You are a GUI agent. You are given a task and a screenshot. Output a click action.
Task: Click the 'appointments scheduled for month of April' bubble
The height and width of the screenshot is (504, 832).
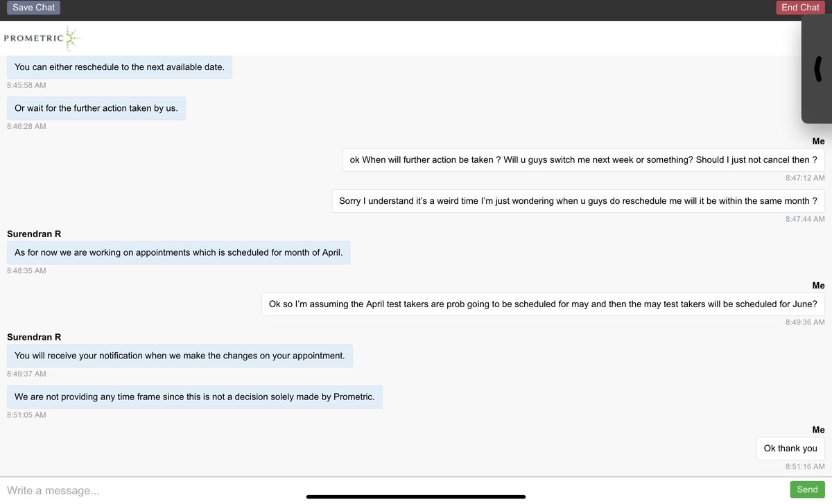pos(178,252)
